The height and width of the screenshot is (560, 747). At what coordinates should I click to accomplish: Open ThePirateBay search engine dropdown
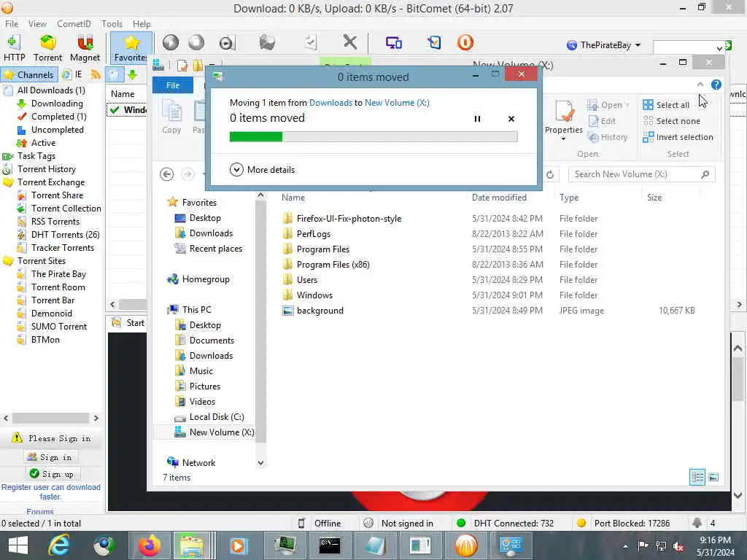tap(638, 45)
